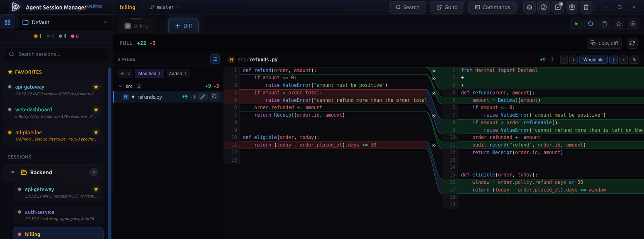
Task: Open the master branch dropdown
Action: (165, 7)
